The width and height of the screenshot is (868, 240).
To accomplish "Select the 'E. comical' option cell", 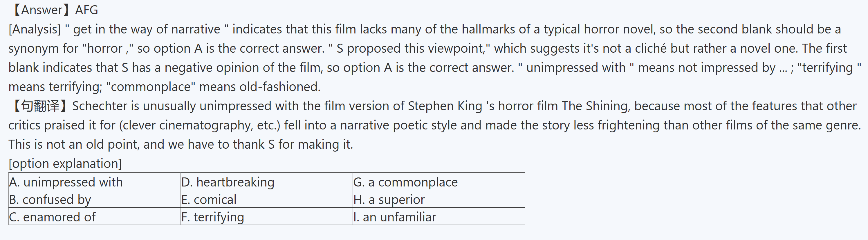I will coord(266,200).
